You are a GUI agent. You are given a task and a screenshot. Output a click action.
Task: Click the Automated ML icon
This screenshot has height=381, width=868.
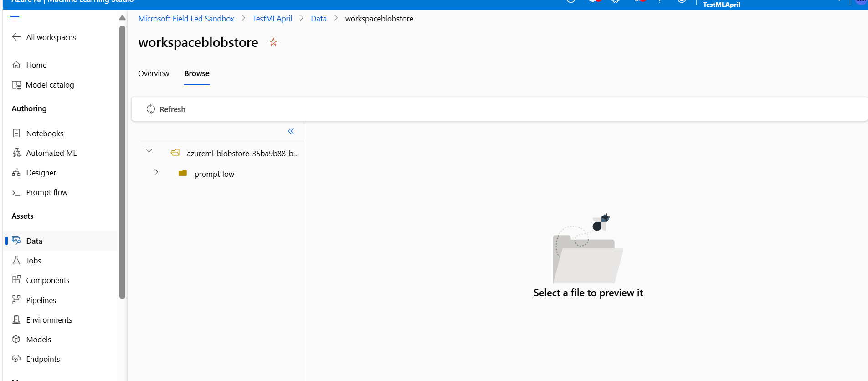tap(16, 153)
